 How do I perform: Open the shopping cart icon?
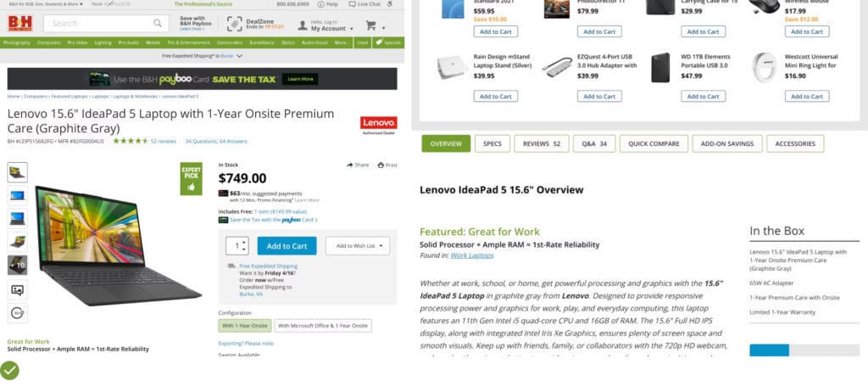click(371, 25)
